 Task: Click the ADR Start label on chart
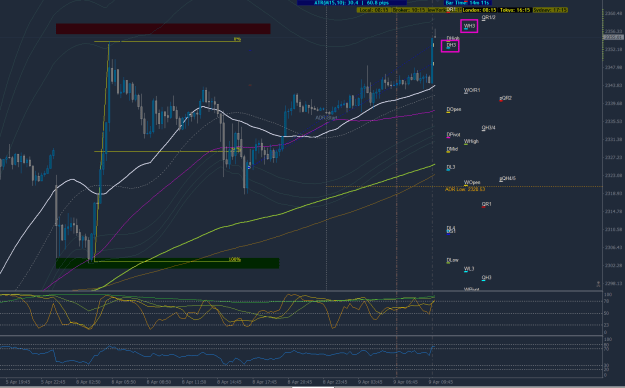(326, 118)
